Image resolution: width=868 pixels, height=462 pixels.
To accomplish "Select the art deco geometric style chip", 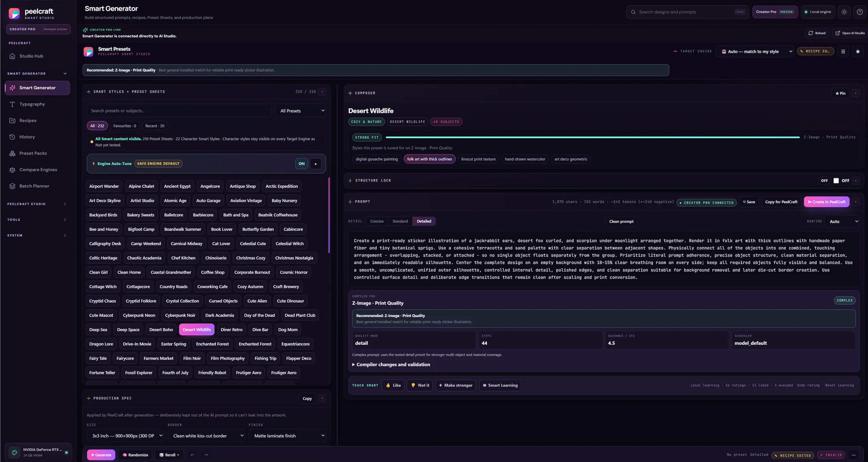I will click(571, 159).
